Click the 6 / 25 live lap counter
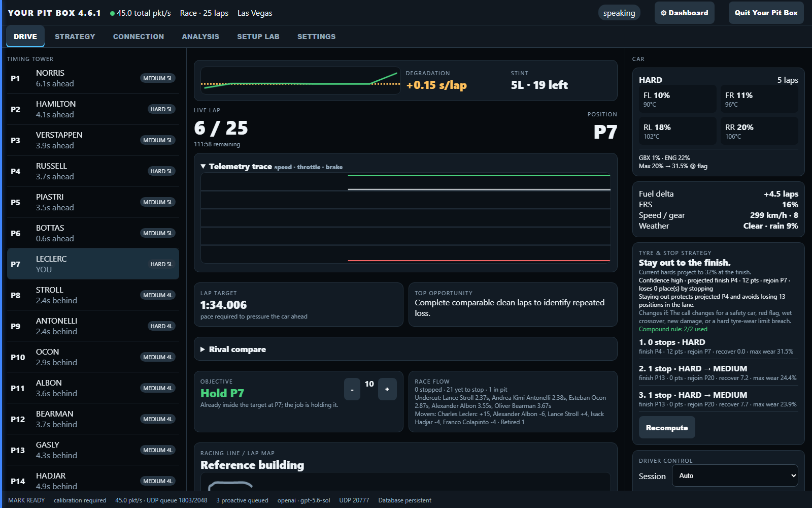812x508 pixels. click(x=221, y=128)
